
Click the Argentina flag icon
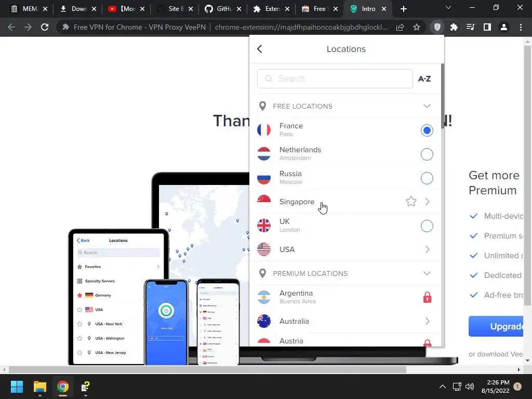(x=264, y=297)
